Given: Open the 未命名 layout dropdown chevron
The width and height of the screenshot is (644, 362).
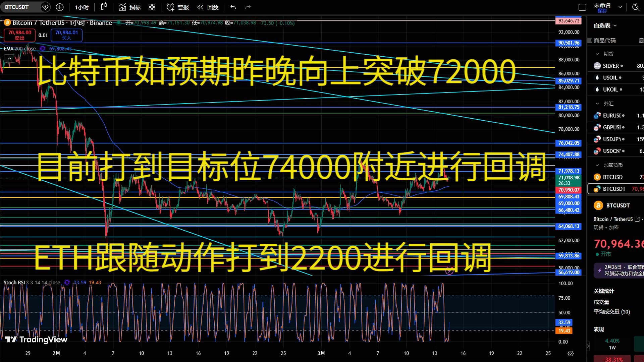Looking at the screenshot, I should coord(621,7).
